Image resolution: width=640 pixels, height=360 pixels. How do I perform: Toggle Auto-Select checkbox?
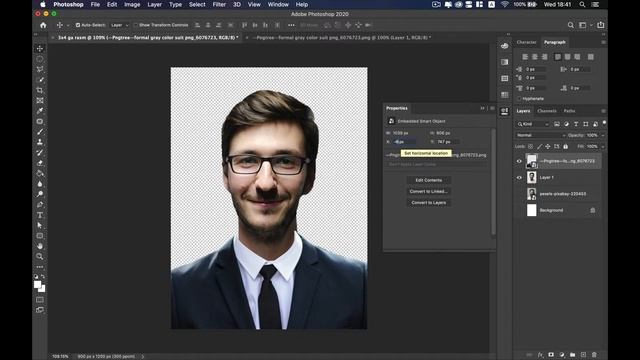click(x=78, y=25)
